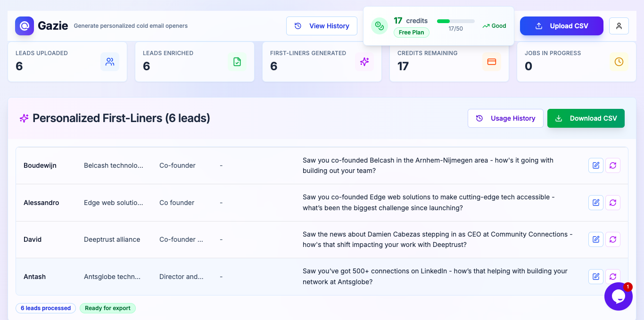Screen dimensions: 644x320
Task: Click the Ready for export badge
Action: click(107, 308)
